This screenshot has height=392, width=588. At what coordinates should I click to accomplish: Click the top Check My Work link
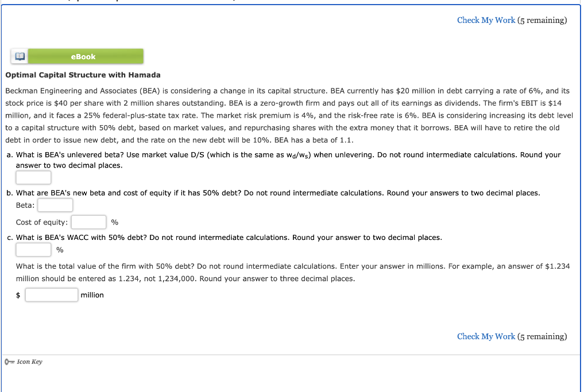[x=486, y=20]
